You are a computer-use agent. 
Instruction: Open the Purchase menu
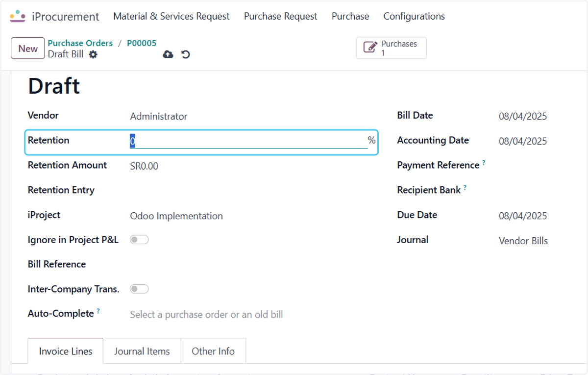click(350, 16)
